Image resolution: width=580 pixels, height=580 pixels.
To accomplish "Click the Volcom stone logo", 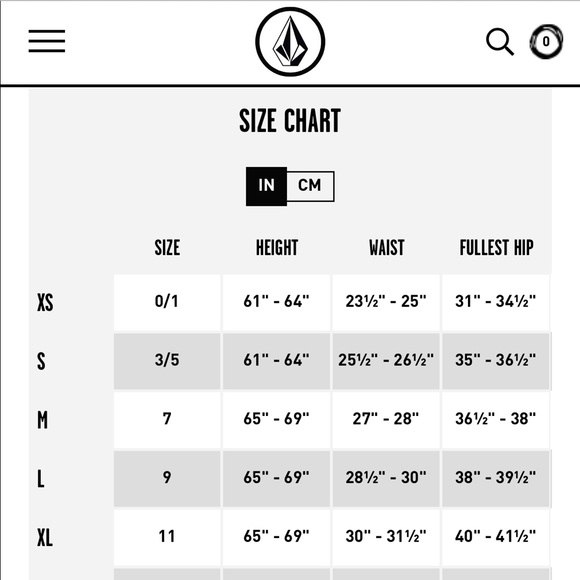I will point(290,41).
